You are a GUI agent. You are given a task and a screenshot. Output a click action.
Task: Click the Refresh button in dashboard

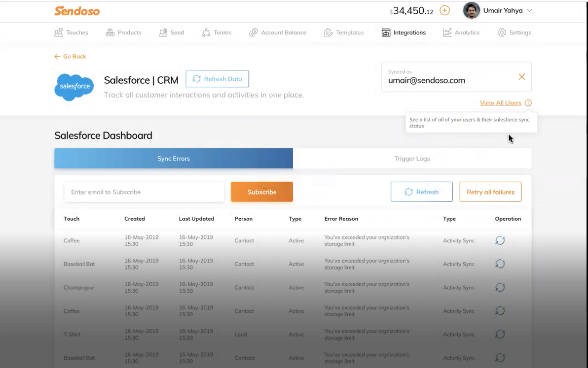(421, 192)
